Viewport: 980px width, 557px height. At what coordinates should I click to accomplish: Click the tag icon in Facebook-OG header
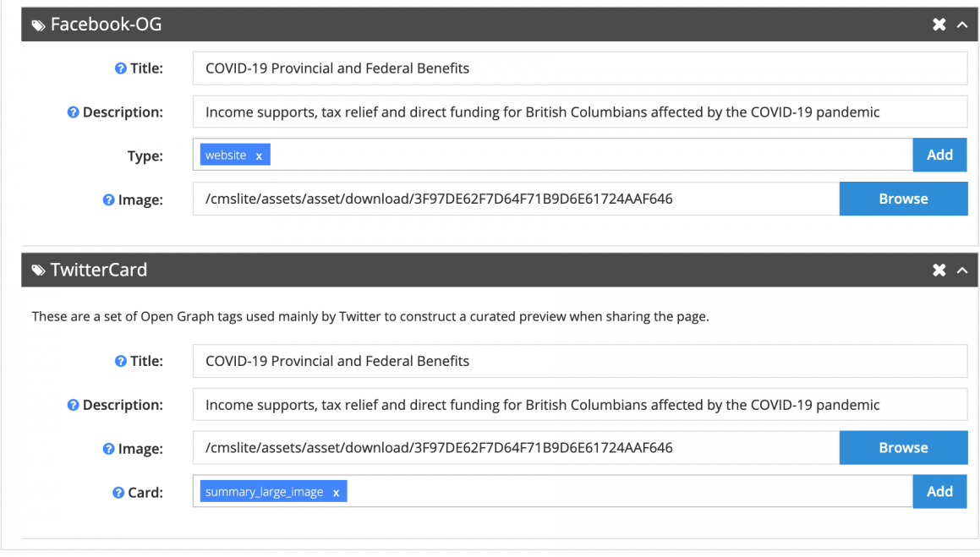(39, 25)
